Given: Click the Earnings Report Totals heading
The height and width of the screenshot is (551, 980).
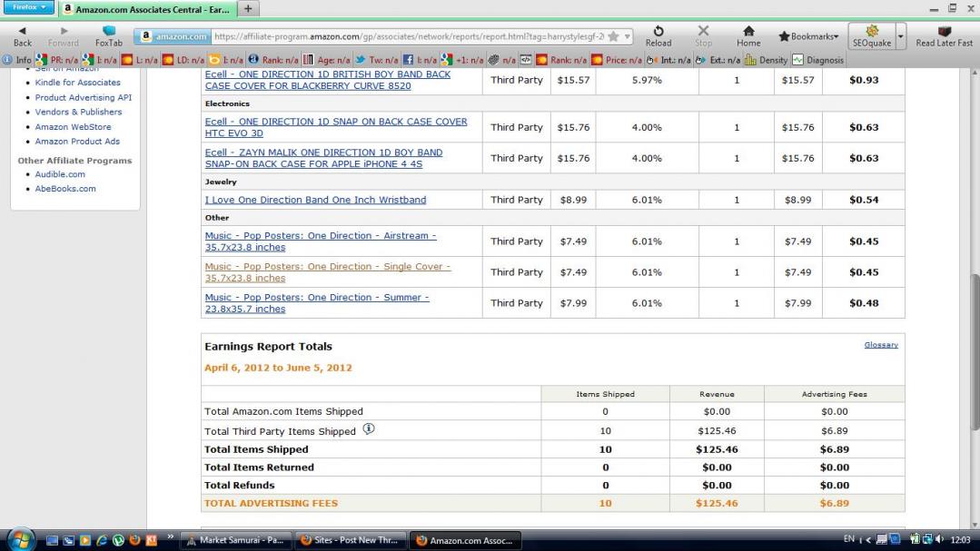Looking at the screenshot, I should [268, 347].
